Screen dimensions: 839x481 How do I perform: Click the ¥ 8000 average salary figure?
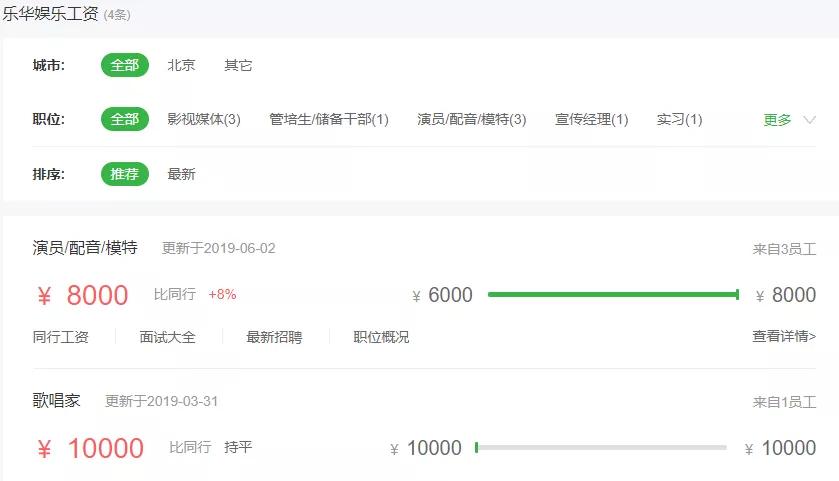(83, 295)
